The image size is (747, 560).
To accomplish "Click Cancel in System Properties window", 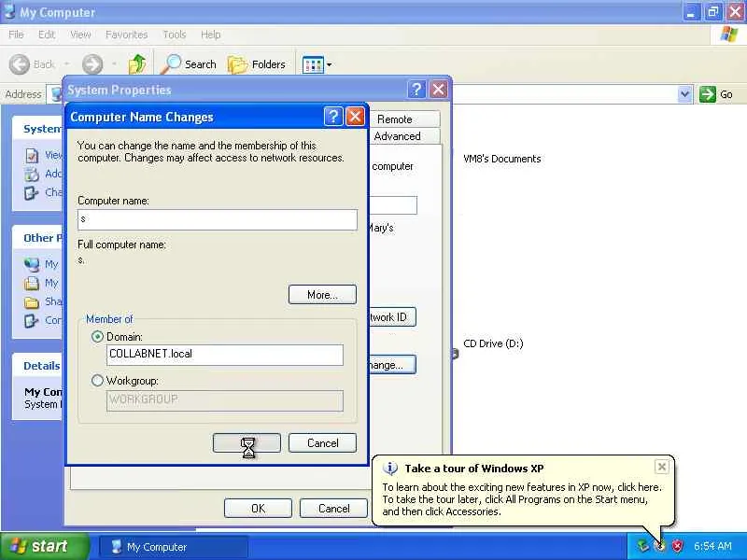I will point(333,508).
